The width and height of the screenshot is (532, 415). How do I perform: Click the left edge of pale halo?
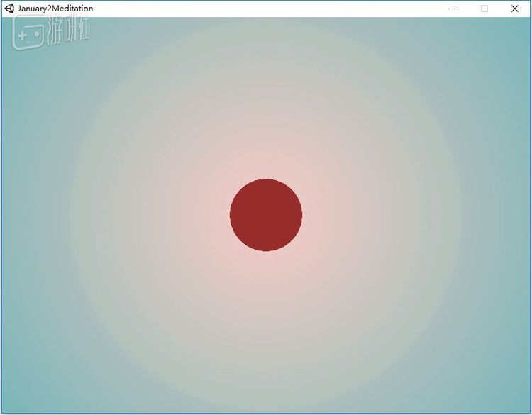(x=73, y=215)
